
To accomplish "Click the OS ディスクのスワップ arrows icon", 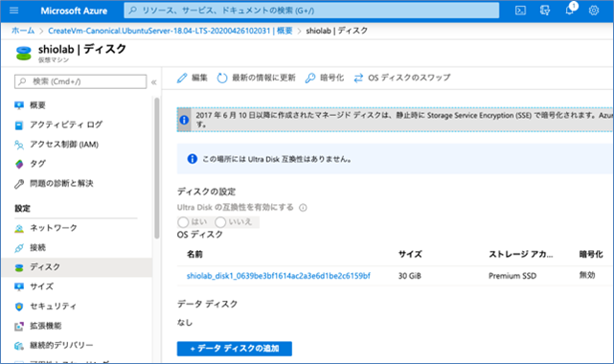I will [358, 78].
